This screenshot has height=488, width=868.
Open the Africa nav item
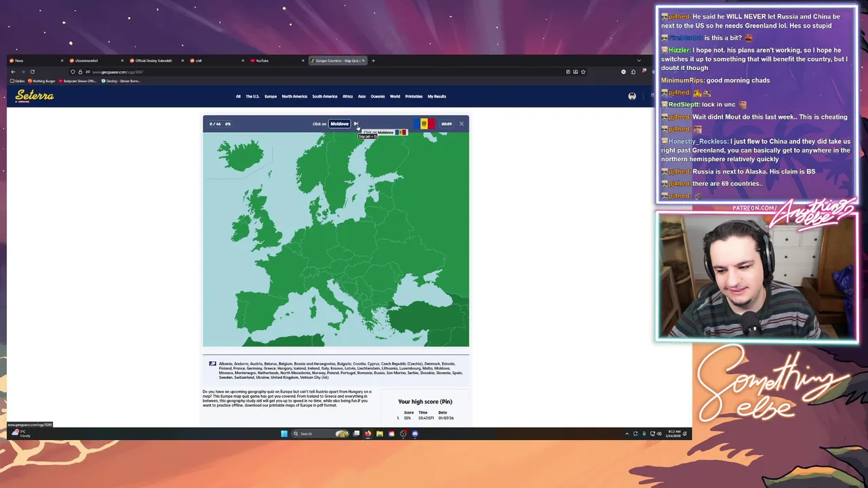pos(348,96)
